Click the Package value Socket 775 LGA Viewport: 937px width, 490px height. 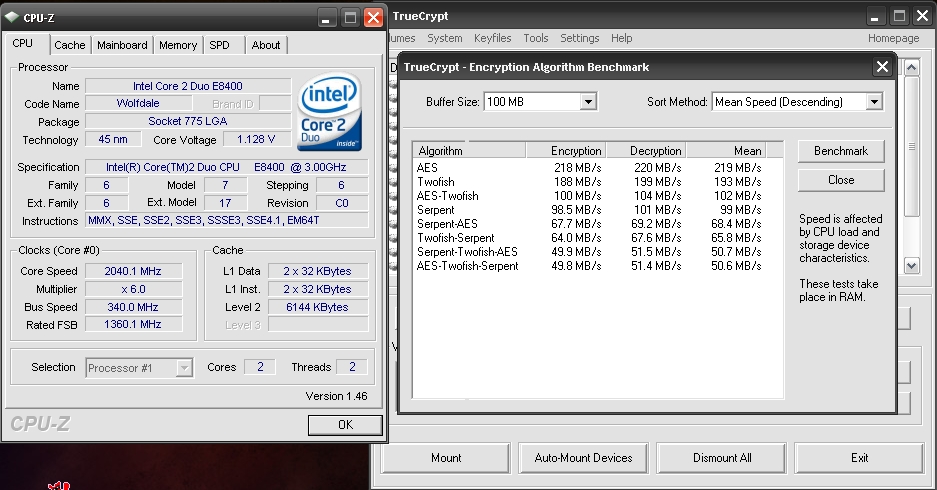tap(188, 121)
